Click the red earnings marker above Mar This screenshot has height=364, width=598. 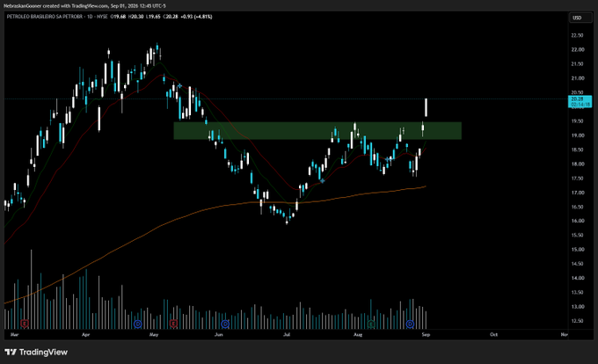25,324
